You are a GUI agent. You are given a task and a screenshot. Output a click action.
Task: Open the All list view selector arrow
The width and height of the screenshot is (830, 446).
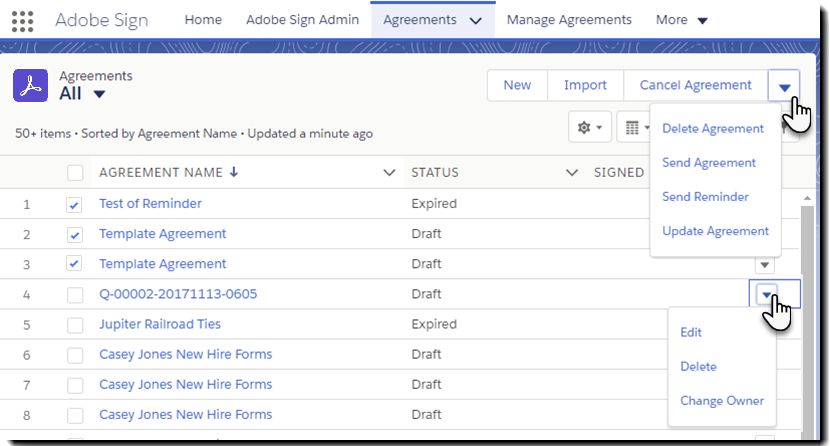coord(99,94)
